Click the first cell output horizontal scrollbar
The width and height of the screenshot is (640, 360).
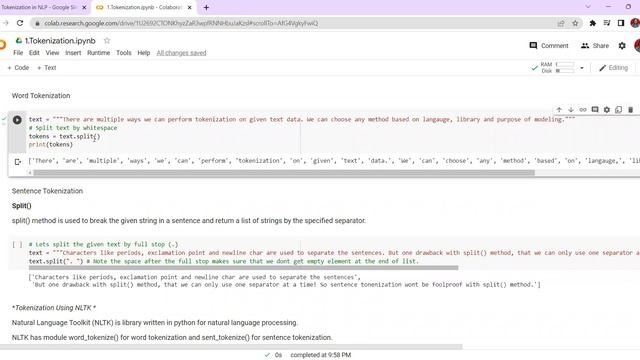coord(284,173)
